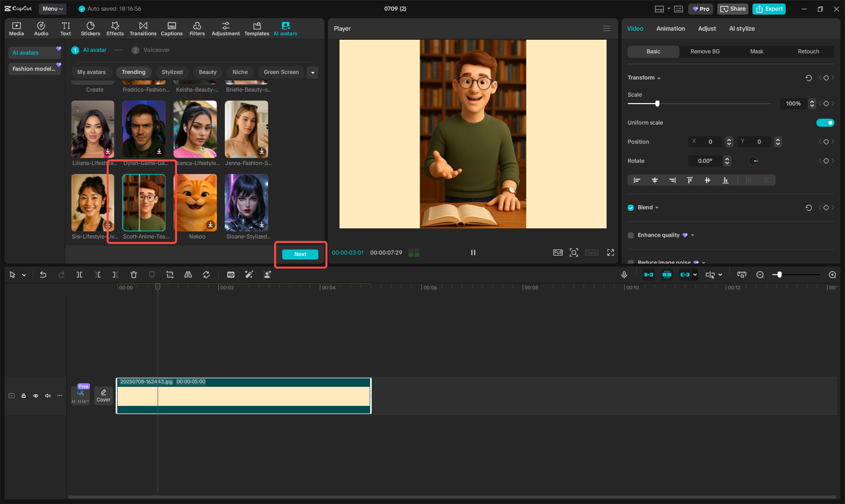Select the Nekoo avatar thumbnail
This screenshot has height=504, width=845.
[x=197, y=203]
